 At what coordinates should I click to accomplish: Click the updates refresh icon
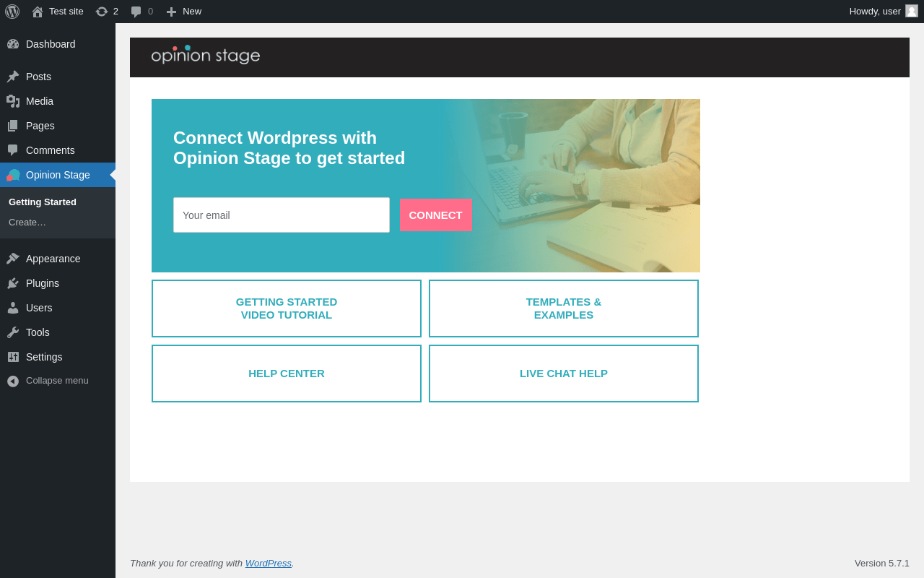tap(102, 12)
